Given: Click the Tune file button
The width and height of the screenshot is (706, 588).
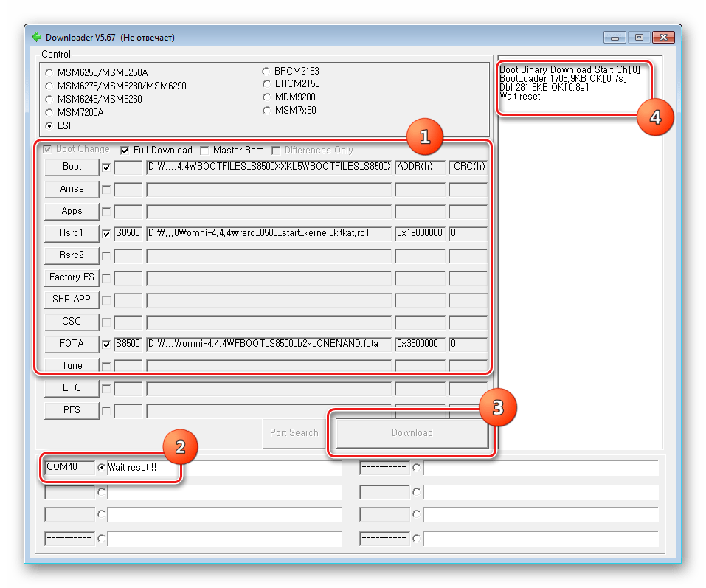Looking at the screenshot, I should [x=72, y=365].
